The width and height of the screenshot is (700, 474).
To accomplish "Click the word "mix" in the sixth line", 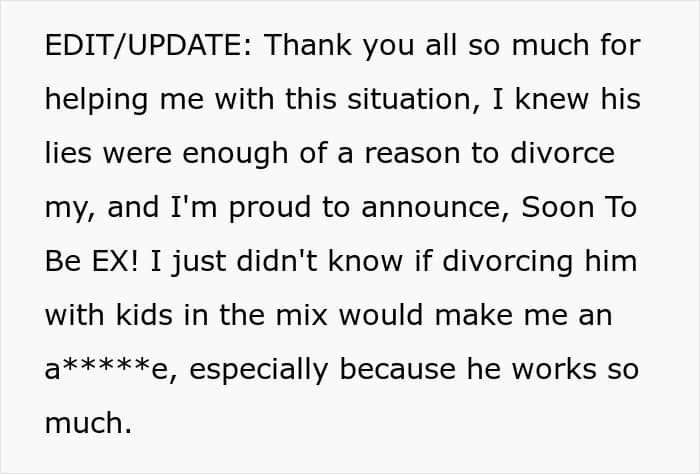I will (x=302, y=315).
